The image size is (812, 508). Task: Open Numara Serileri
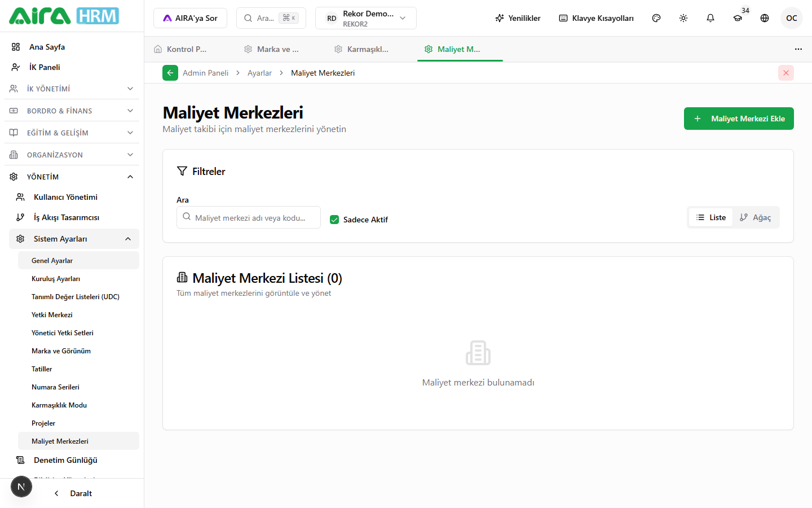coord(78,387)
